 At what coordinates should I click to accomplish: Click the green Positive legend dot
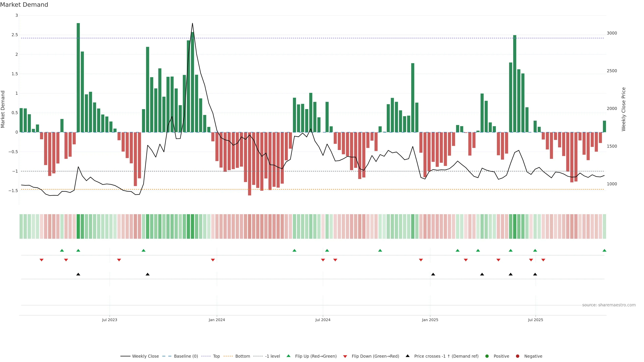(487, 356)
